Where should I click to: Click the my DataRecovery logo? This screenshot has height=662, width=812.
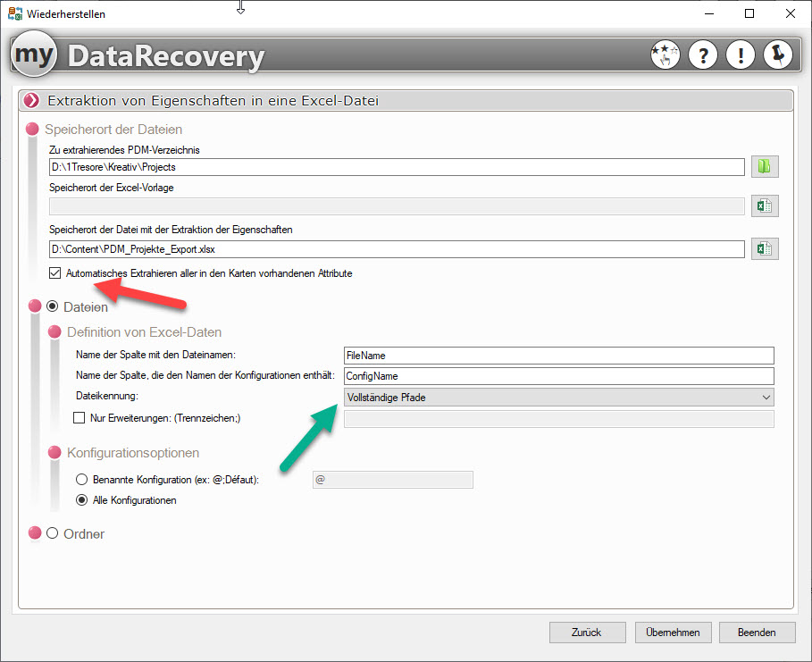[138, 54]
